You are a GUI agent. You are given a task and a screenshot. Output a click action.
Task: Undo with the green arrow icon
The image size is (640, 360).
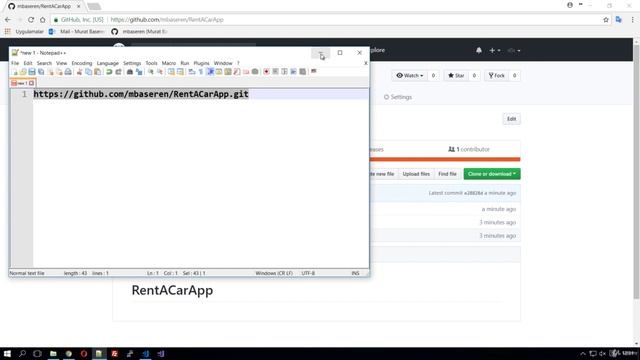coord(109,72)
